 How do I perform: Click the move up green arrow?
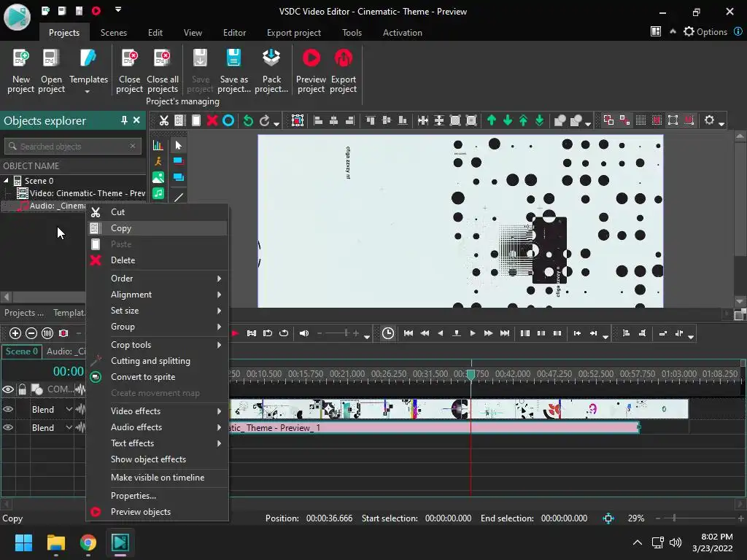(492, 120)
